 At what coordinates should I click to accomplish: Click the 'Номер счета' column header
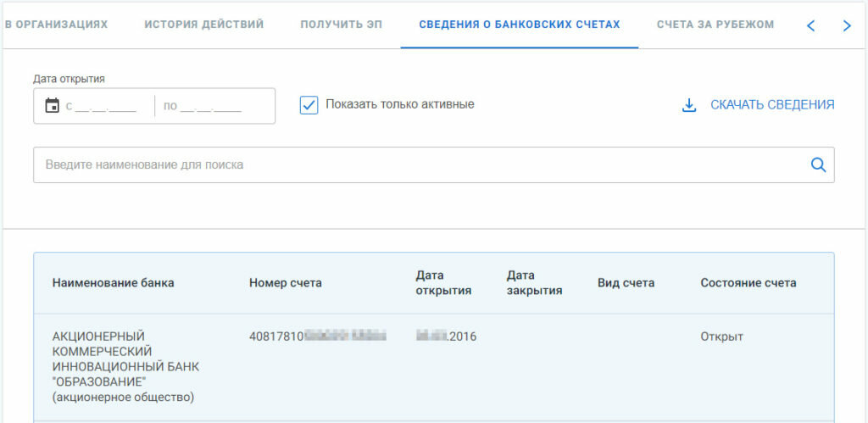point(285,283)
